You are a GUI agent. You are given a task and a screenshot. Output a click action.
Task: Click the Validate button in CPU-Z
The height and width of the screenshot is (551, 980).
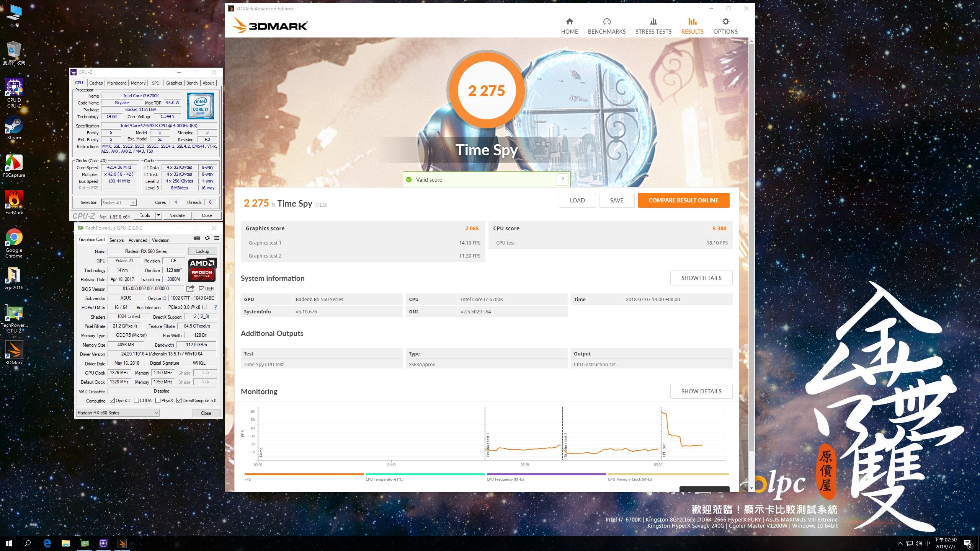pos(177,215)
